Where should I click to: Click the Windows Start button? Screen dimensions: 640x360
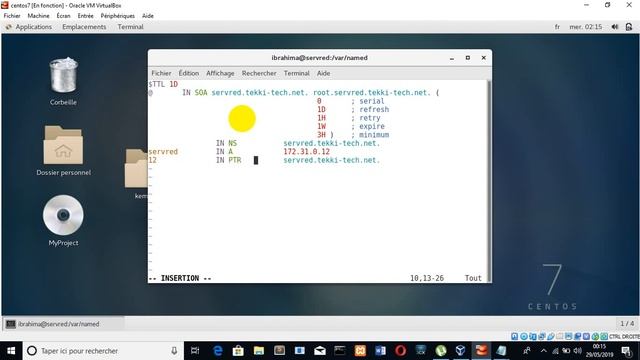[11, 351]
